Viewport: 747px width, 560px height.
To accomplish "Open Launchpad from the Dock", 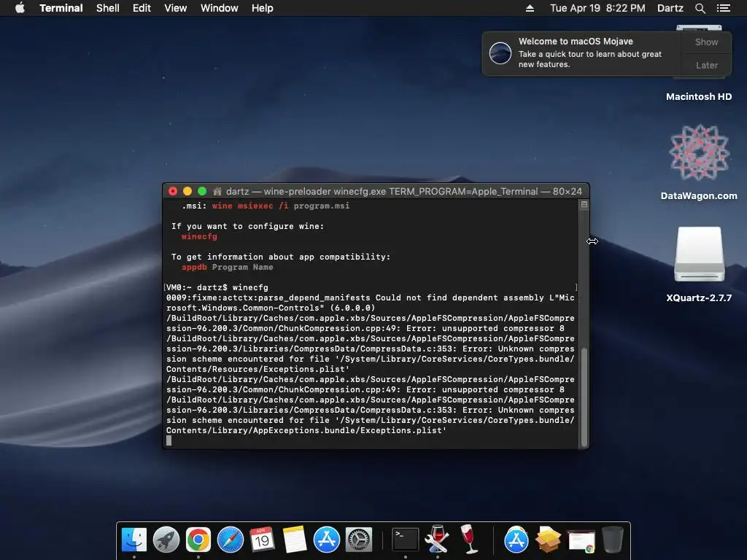I will click(x=166, y=540).
